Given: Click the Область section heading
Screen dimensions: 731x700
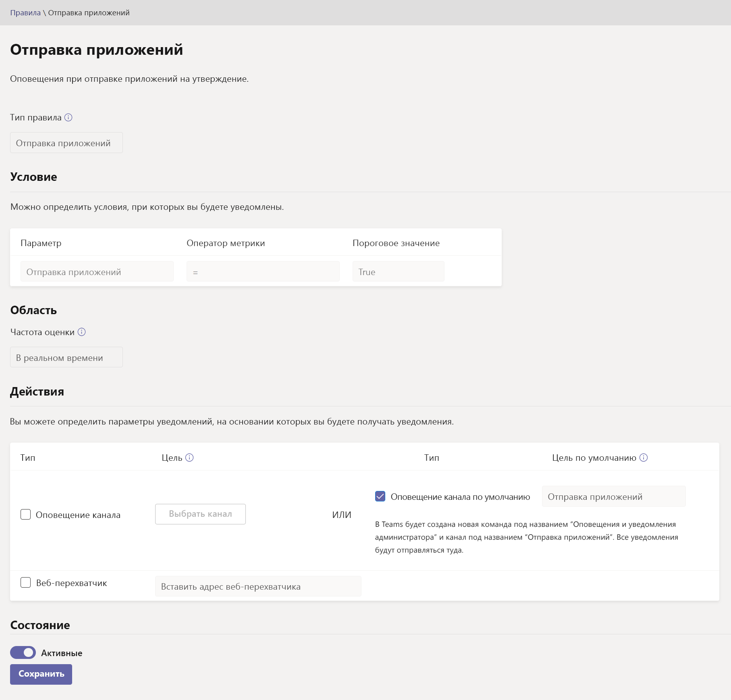Looking at the screenshot, I should (33, 310).
